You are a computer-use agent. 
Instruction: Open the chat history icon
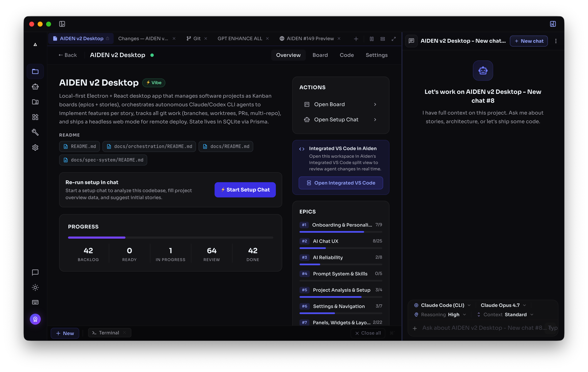411,41
